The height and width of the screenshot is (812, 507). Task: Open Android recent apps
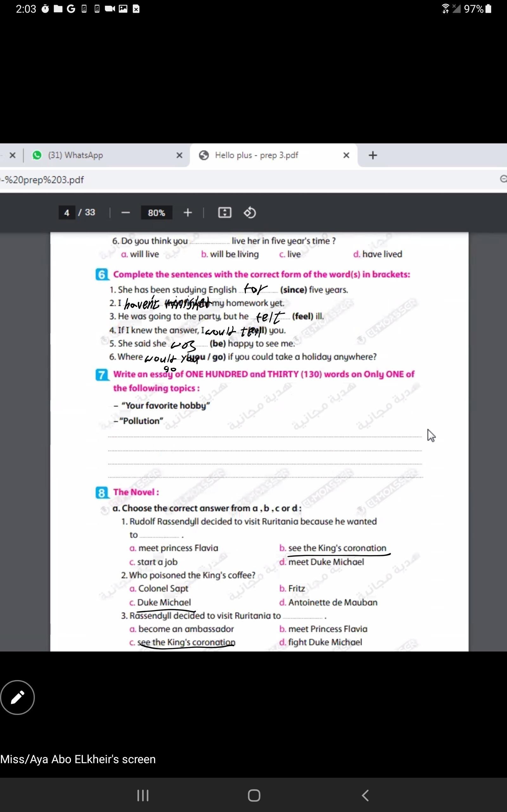click(143, 795)
